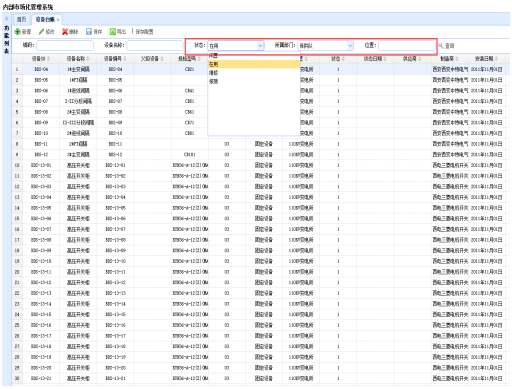Choose the last option in the open status list
Image resolution: width=512 pixels, height=389 pixels.
[254, 81]
